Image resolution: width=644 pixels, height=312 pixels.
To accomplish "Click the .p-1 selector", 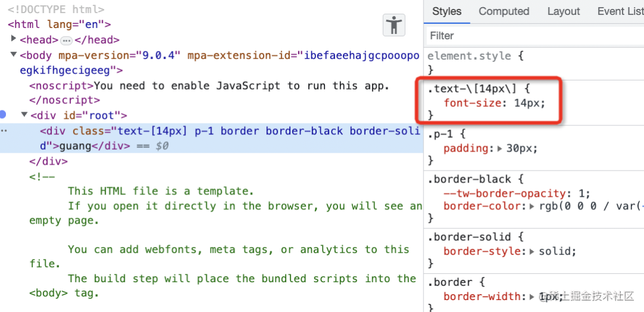I will [441, 134].
